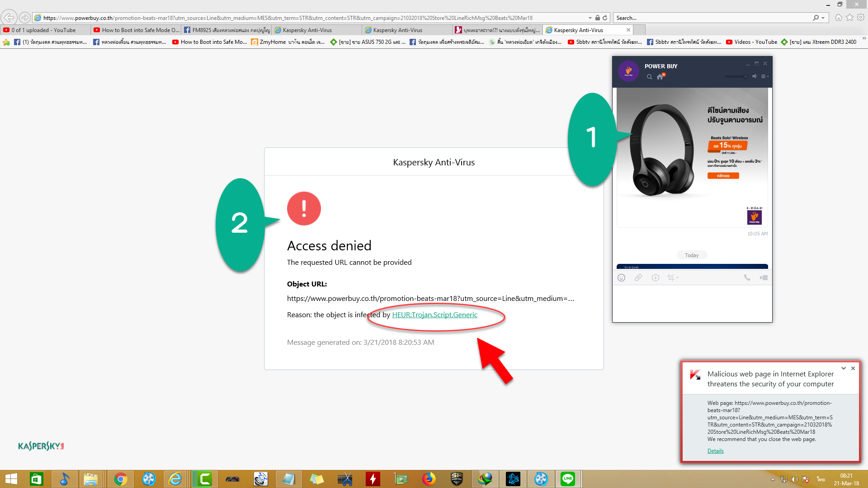868x488 pixels.
Task: Click the Kaspersky logo in the notification
Action: (695, 375)
